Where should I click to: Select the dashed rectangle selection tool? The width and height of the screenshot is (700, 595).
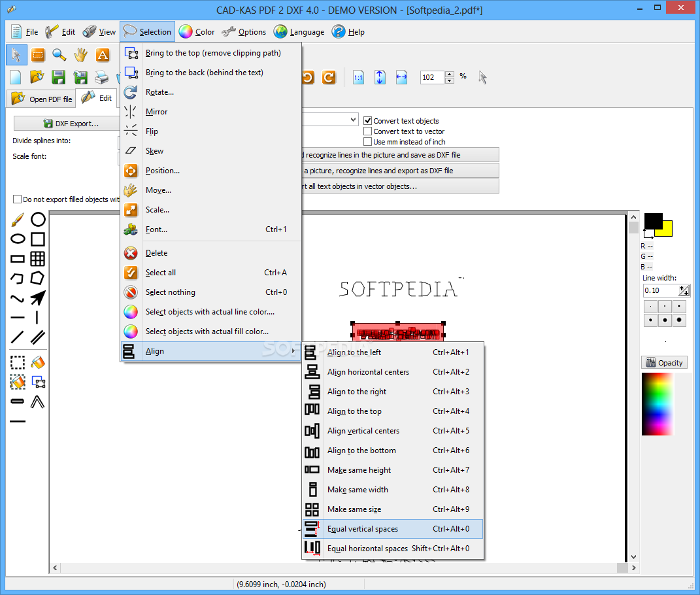pyautogui.click(x=18, y=362)
